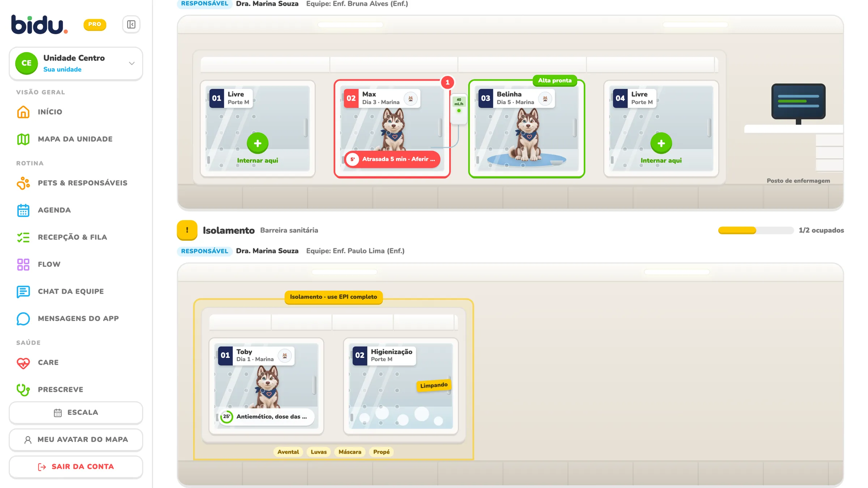Open Belinha's cage 03 card
Image resolution: width=868 pixels, height=488 pixels.
527,129
